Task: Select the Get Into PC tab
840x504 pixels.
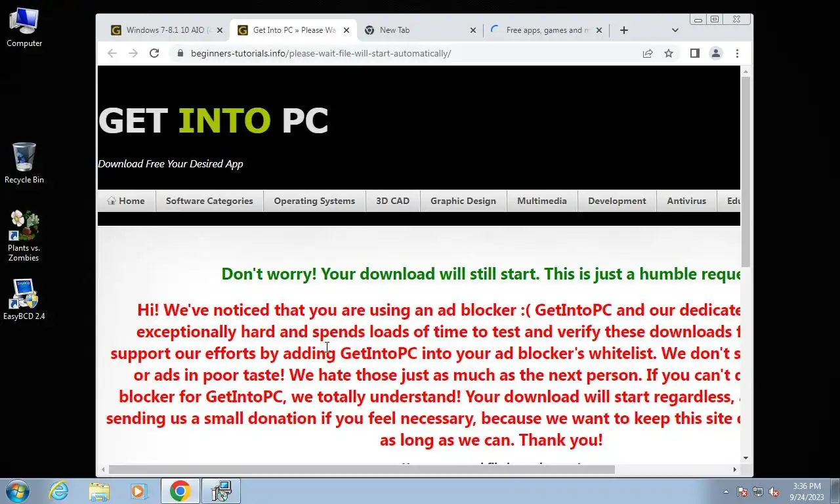Action: [x=293, y=30]
